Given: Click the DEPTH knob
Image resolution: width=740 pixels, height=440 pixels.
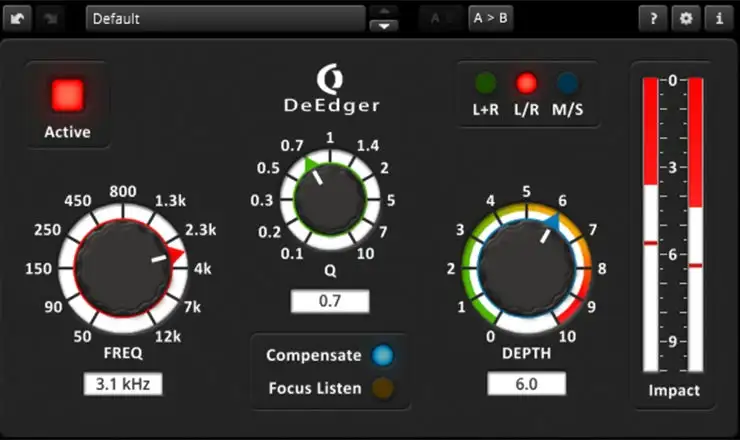Looking at the screenshot, I should tap(526, 268).
